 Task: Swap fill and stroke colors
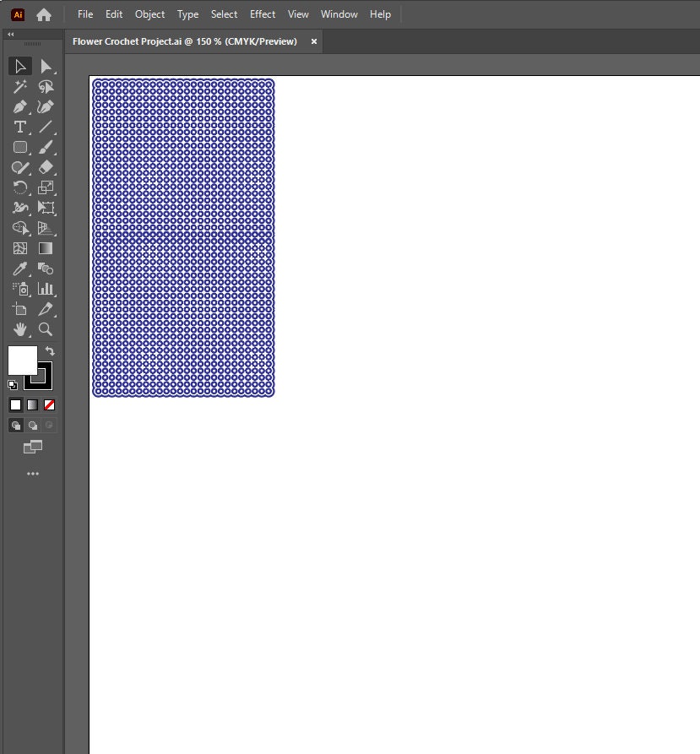coord(49,350)
